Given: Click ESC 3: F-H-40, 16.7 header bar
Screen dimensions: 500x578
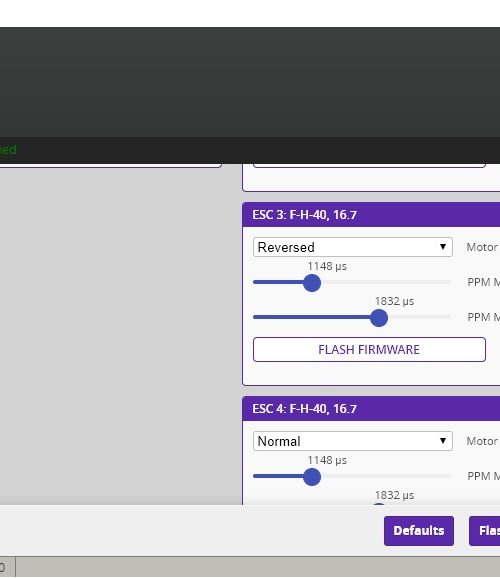Looking at the screenshot, I should pos(371,215).
